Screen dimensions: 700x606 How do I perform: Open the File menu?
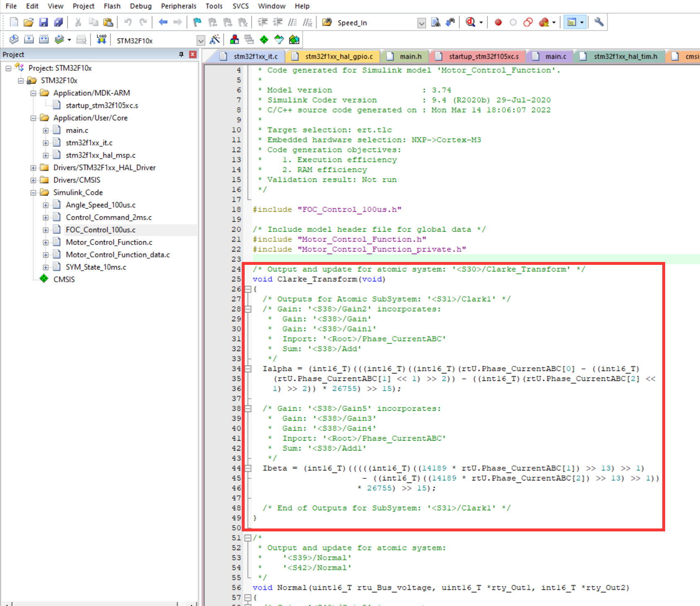pyautogui.click(x=11, y=6)
